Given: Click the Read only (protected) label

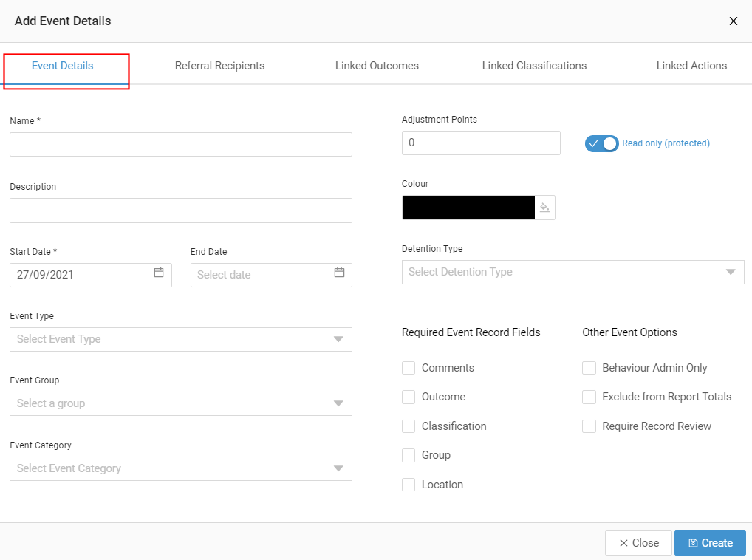Looking at the screenshot, I should 666,143.
